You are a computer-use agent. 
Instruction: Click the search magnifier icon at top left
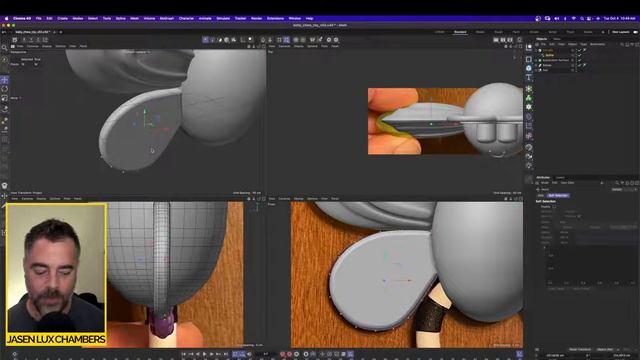(x=4, y=48)
